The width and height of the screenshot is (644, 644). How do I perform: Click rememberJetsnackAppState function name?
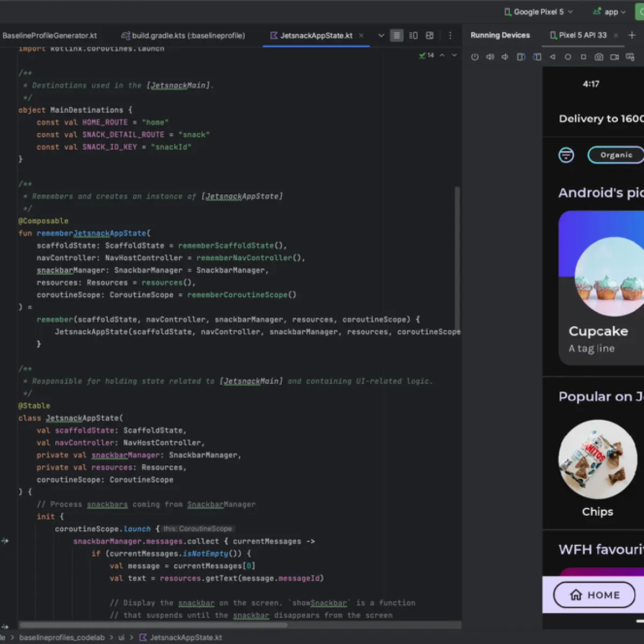(91, 233)
